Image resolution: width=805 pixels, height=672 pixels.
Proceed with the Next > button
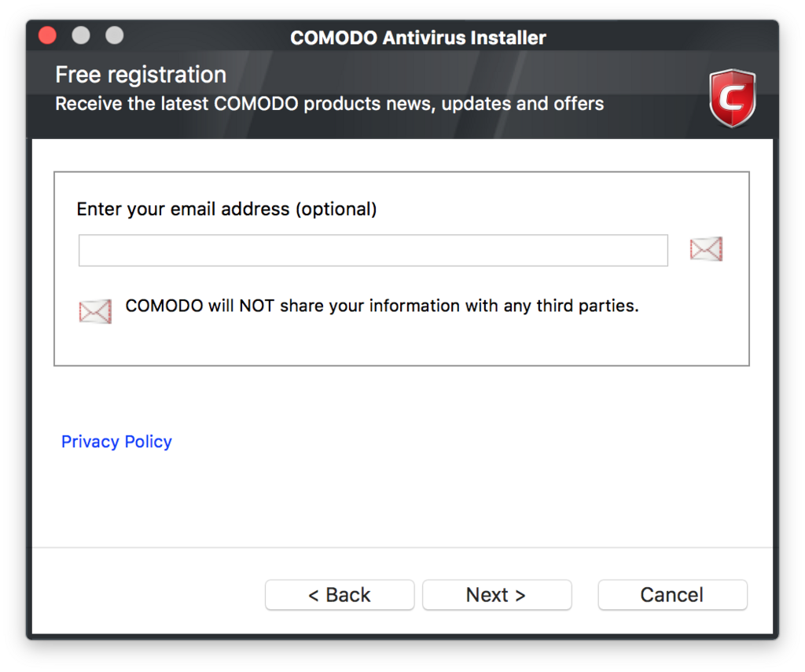tap(497, 595)
